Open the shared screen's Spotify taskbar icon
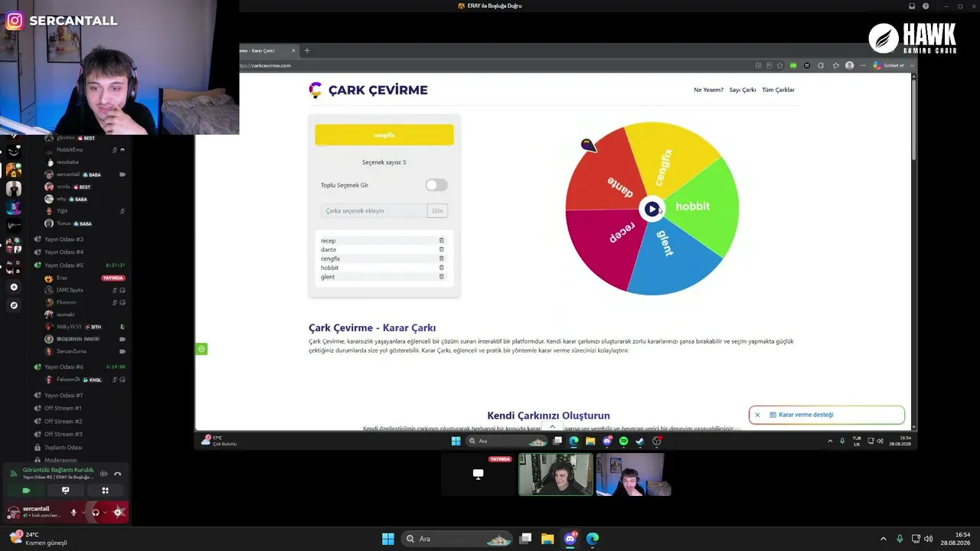 pyautogui.click(x=623, y=441)
